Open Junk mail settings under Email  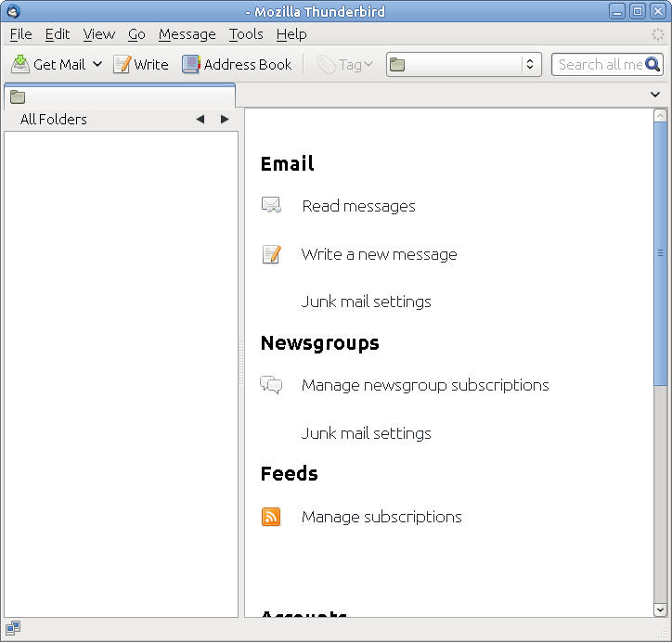click(367, 302)
